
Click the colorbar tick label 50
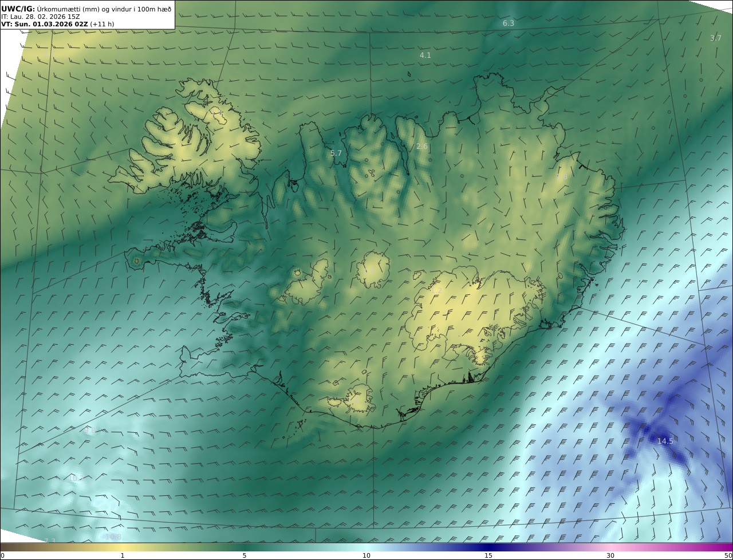728,555
